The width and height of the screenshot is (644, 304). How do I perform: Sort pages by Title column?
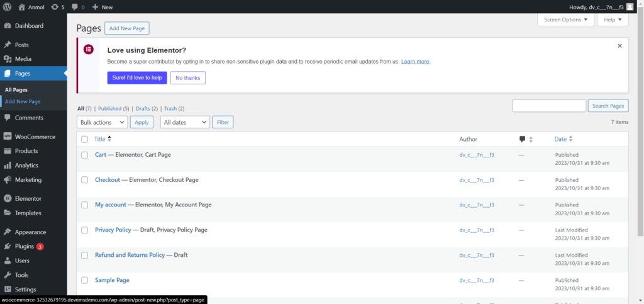103,139
